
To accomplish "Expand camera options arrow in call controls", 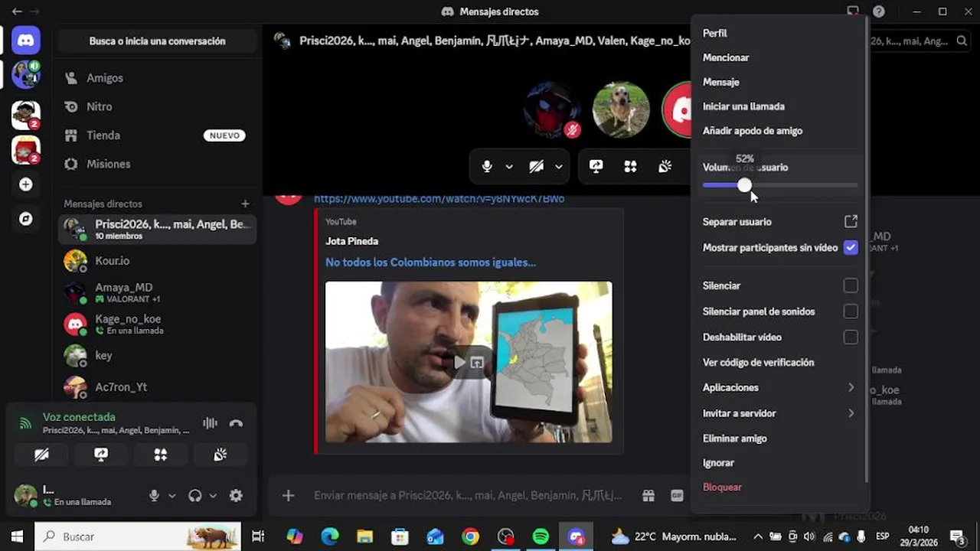I will (x=559, y=167).
